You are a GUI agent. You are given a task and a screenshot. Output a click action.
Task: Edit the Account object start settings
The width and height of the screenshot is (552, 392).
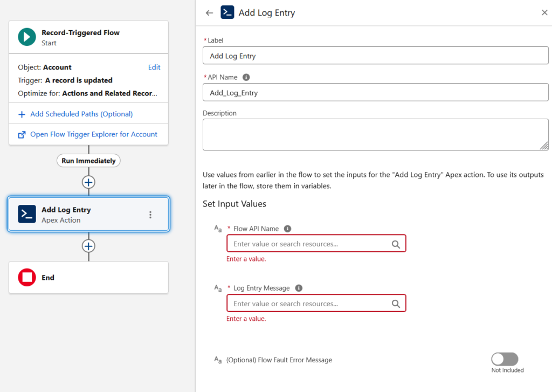click(154, 67)
